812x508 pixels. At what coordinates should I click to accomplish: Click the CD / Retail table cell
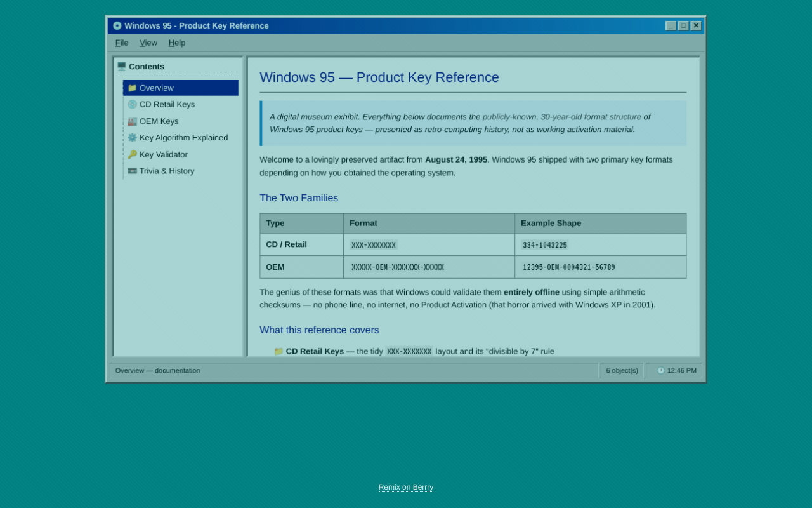[302, 244]
